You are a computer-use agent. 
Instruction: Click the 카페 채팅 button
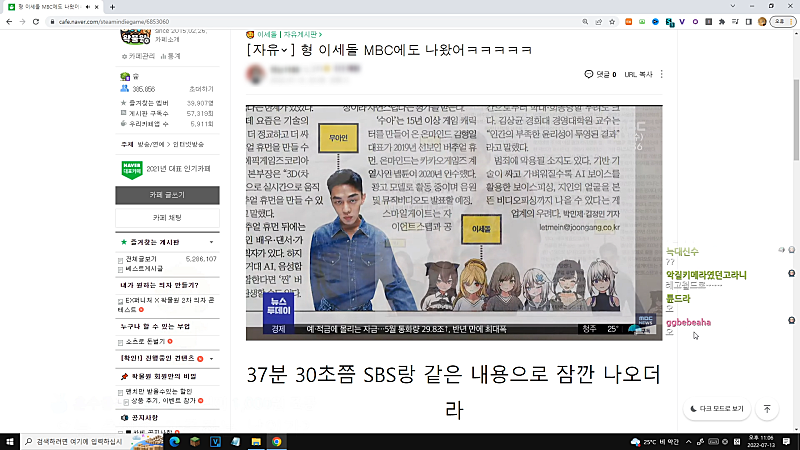[166, 217]
